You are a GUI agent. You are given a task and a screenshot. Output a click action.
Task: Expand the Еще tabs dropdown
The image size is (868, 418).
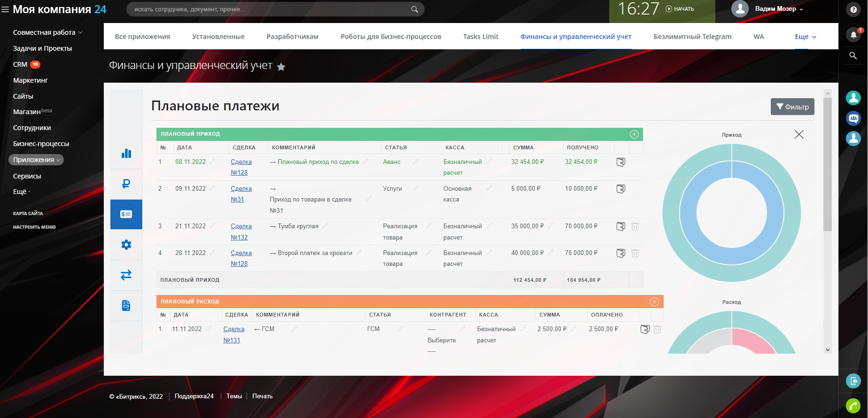click(805, 37)
